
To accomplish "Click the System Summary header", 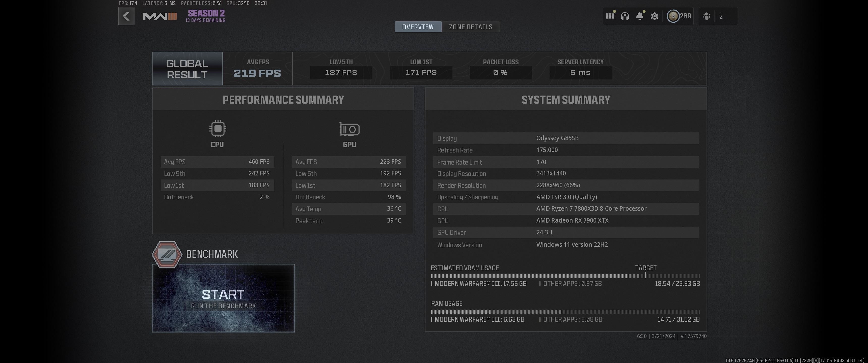I will click(566, 100).
